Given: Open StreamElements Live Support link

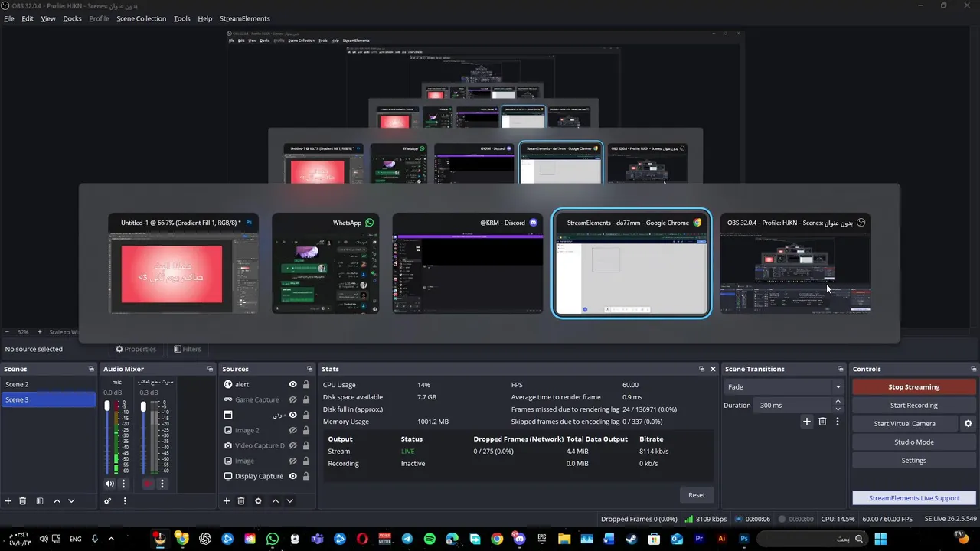Looking at the screenshot, I should coord(914,498).
